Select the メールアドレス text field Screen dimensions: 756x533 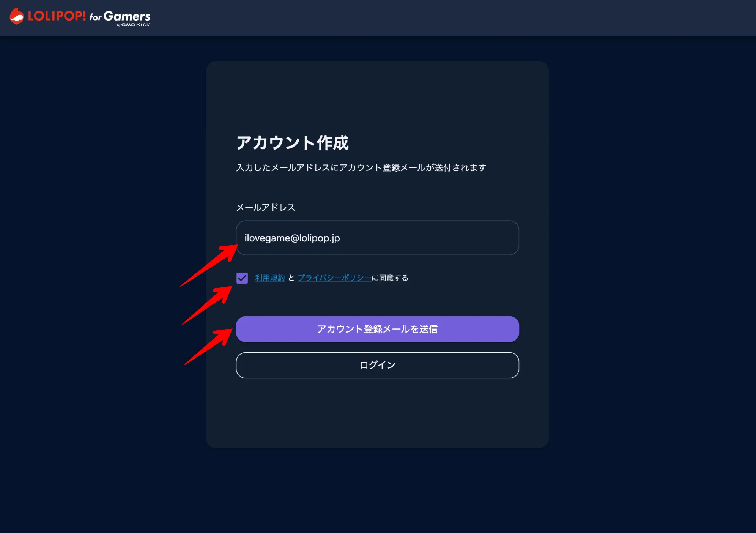[x=378, y=238]
